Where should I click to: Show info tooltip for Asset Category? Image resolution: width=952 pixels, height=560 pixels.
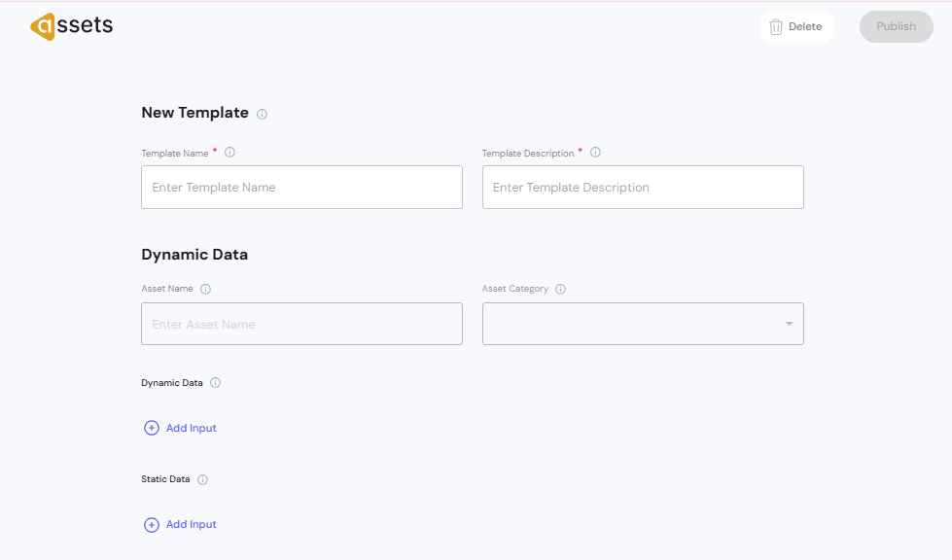click(x=560, y=289)
